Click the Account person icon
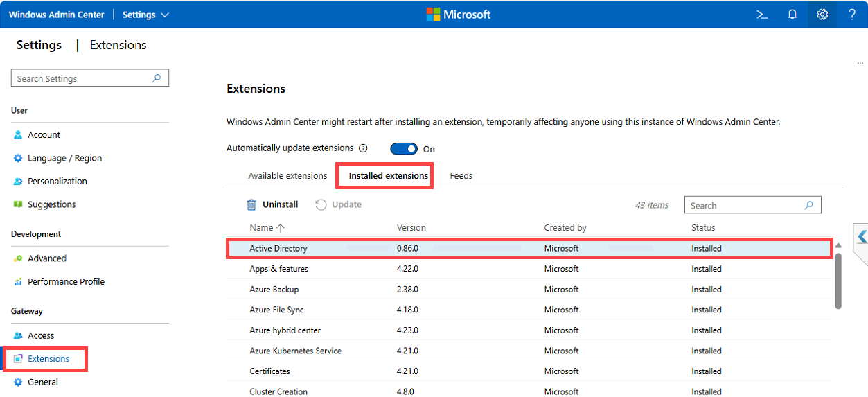 coord(18,135)
